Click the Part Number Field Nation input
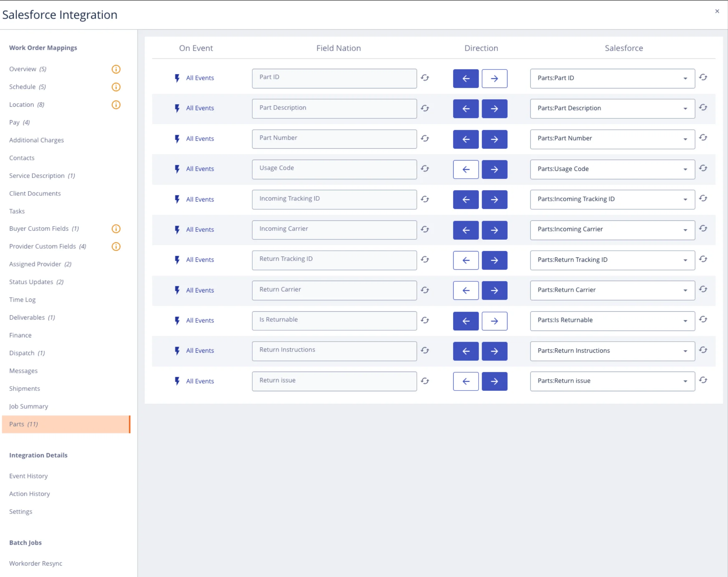728x577 pixels. click(334, 139)
